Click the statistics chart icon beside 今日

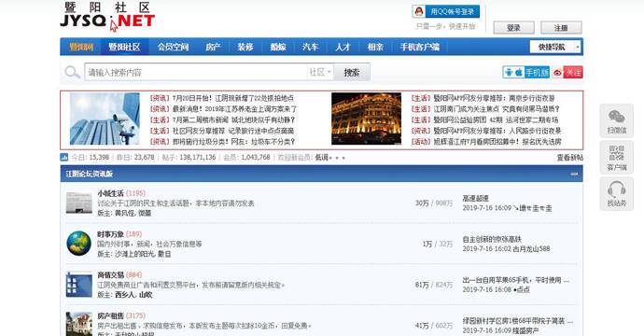64,158
